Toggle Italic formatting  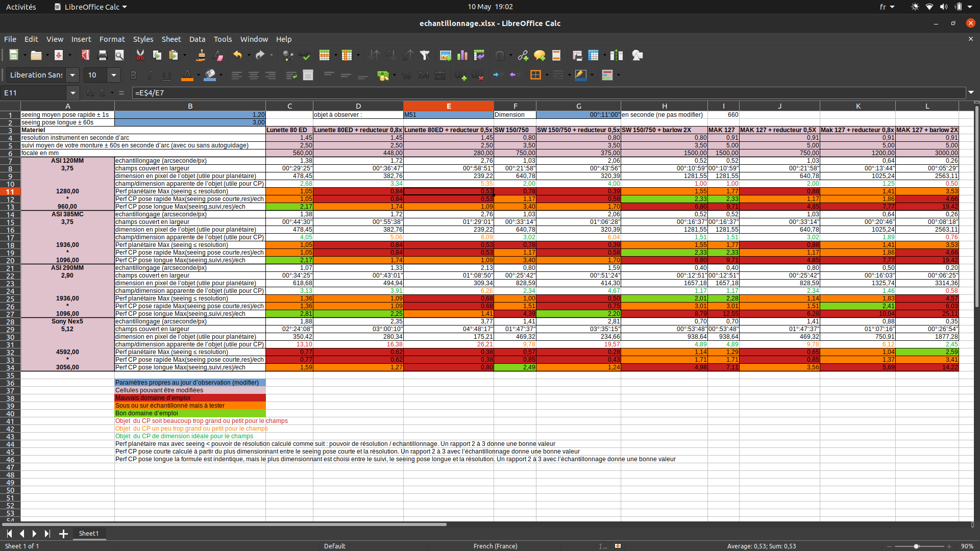(x=150, y=75)
